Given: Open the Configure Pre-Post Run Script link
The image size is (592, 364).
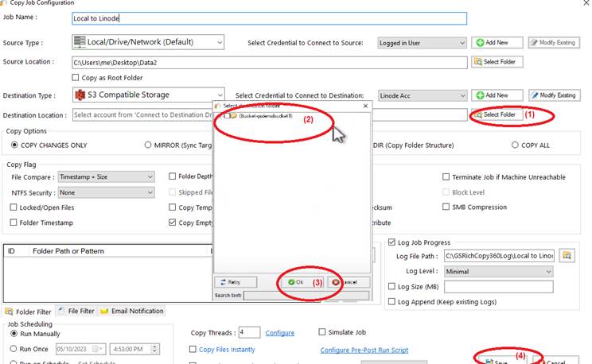Looking at the screenshot, I should [x=364, y=350].
